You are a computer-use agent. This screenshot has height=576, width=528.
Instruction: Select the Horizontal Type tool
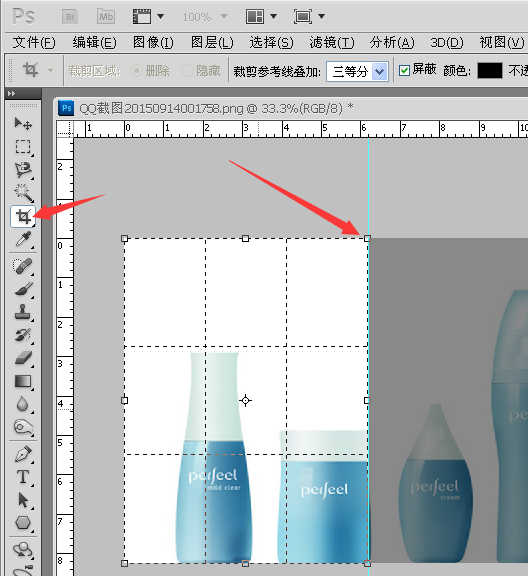pyautogui.click(x=23, y=477)
